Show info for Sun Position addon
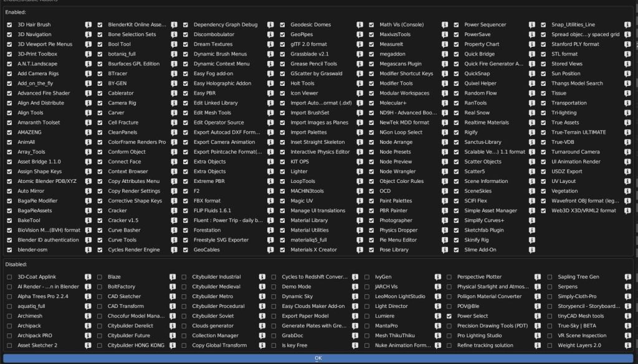 (x=627, y=73)
